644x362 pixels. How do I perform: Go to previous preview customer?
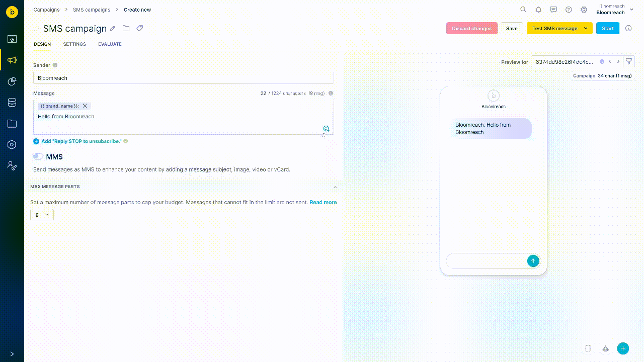[x=610, y=61]
